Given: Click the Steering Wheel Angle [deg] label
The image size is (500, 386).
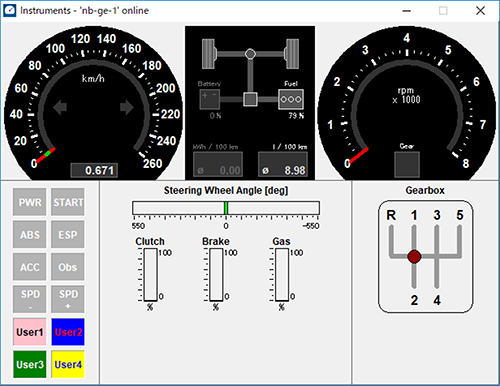Looking at the screenshot, I should click(226, 190).
